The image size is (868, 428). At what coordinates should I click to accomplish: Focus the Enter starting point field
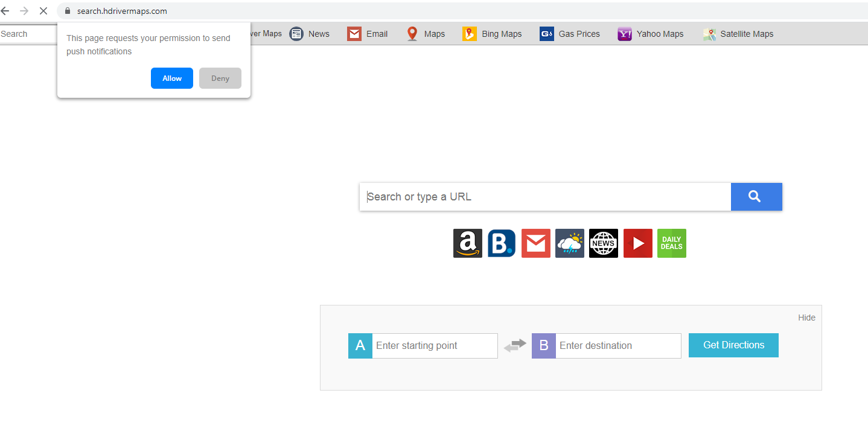pos(435,346)
